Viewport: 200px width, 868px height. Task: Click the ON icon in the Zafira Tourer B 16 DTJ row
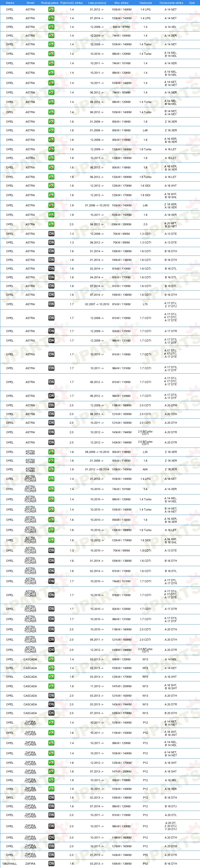(x=51, y=806)
